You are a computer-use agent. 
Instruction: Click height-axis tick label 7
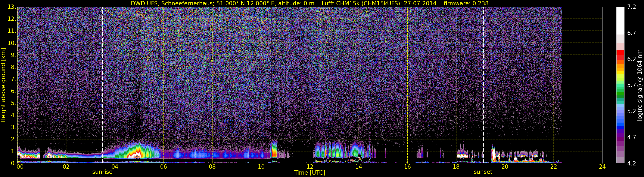click(13, 79)
